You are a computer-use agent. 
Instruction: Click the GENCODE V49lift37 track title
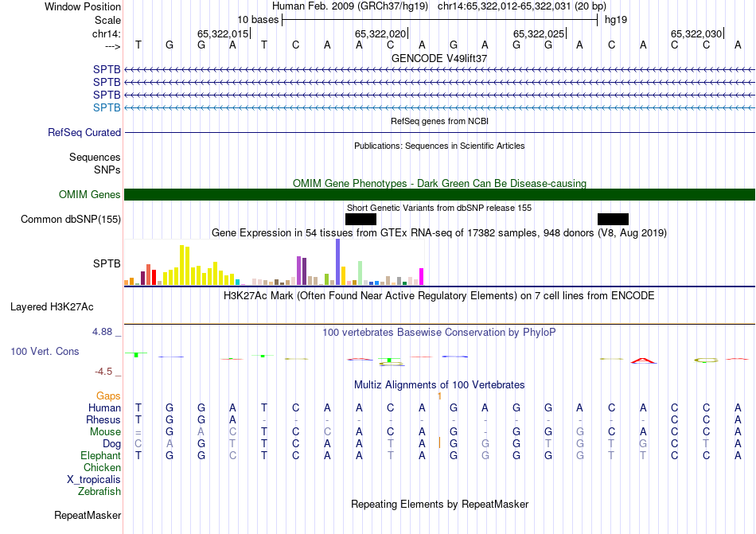(439, 59)
